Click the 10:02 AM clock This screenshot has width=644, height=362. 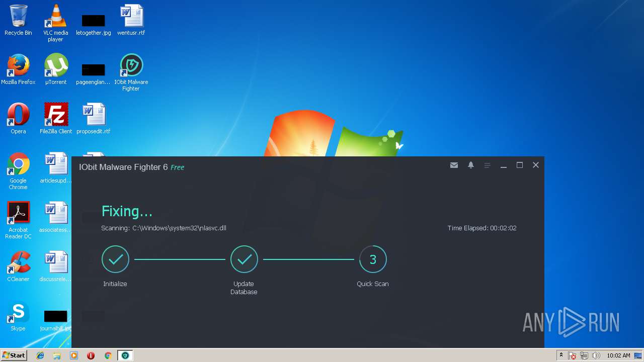(618, 355)
